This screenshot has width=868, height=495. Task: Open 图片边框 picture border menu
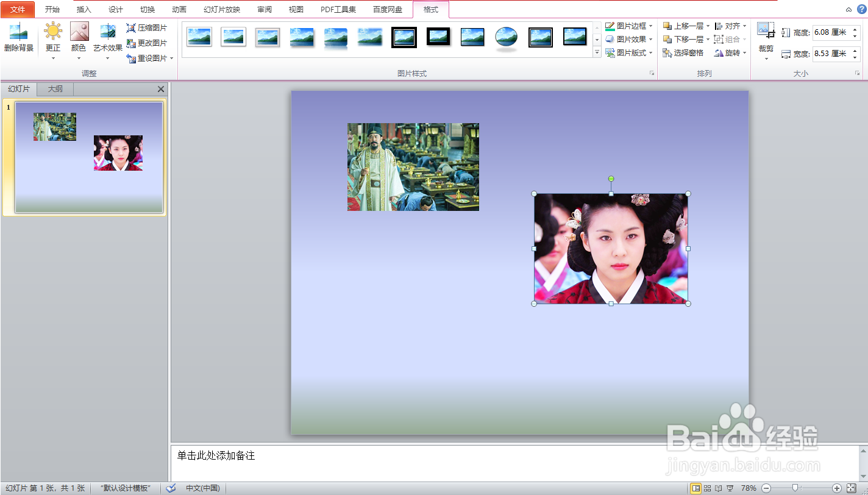tap(629, 26)
